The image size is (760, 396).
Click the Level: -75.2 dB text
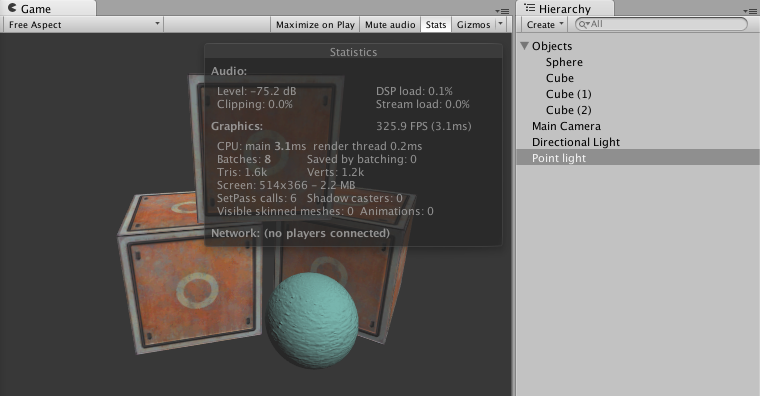pos(256,91)
